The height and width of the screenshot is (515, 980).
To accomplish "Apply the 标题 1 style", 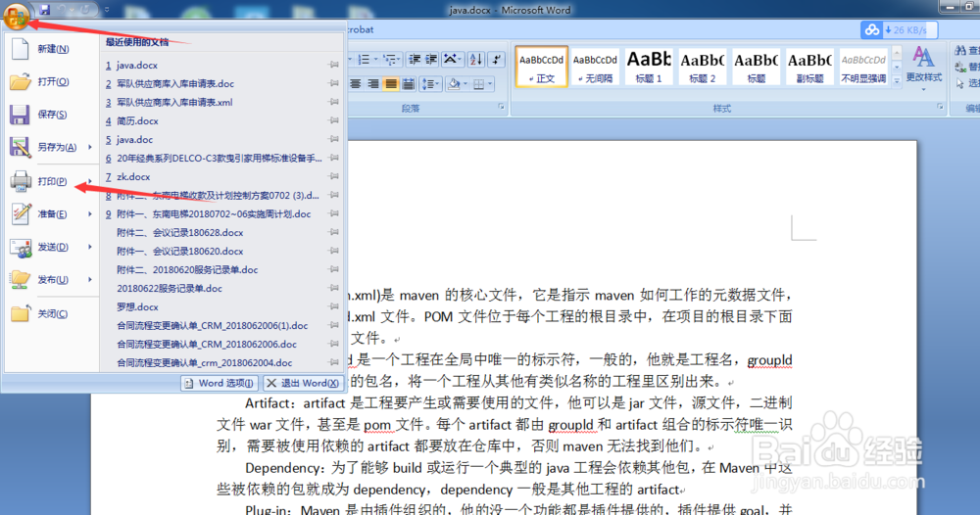I will coord(649,67).
